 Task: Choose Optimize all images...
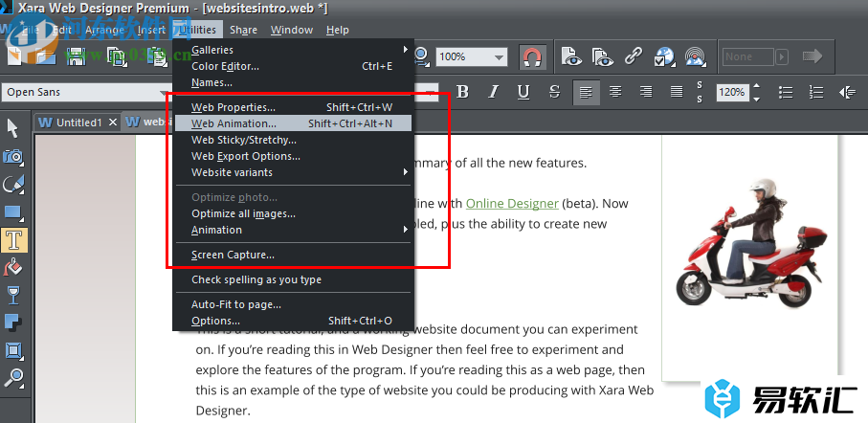tap(294, 213)
